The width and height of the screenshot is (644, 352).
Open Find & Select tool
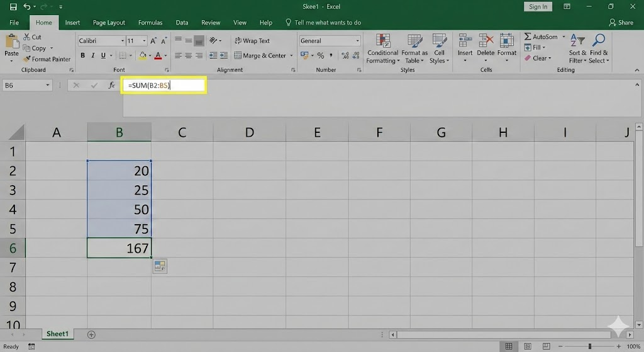pyautogui.click(x=598, y=49)
